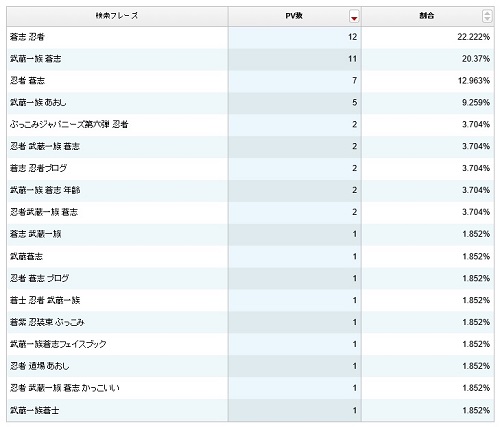
Task: Select the row 武蔵一族 蒼志
Action: click(250, 59)
